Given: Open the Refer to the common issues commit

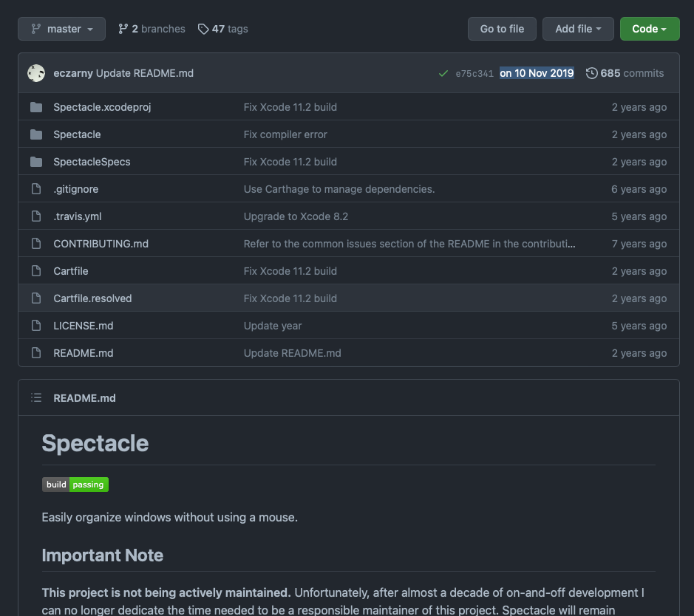Looking at the screenshot, I should point(409,244).
